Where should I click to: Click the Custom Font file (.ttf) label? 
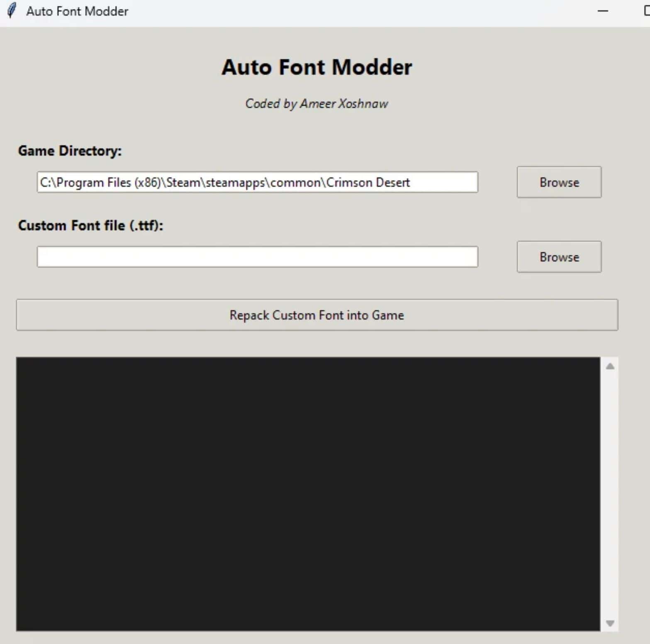[x=91, y=225]
